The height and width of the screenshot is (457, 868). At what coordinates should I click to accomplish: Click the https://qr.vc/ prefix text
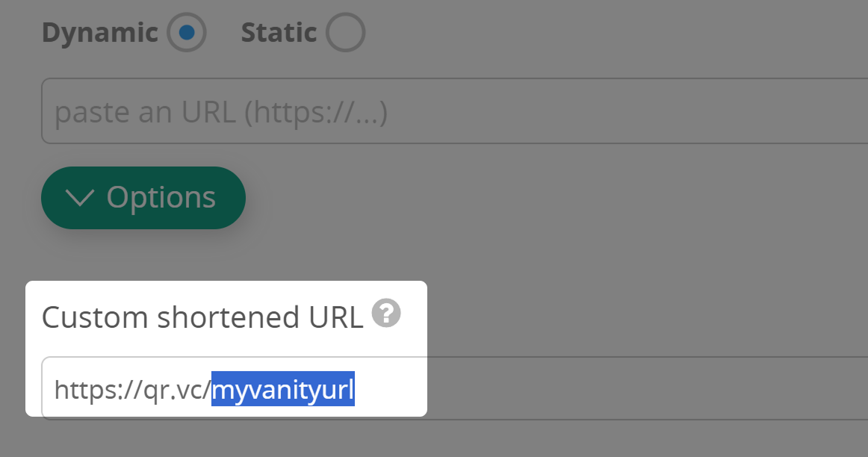point(132,389)
